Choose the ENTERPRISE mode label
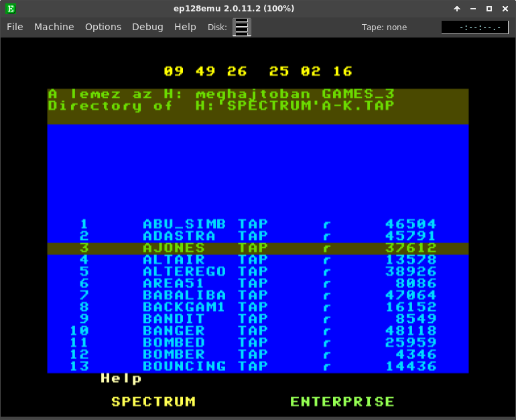Screen dimensions: 516x420 click(x=342, y=402)
